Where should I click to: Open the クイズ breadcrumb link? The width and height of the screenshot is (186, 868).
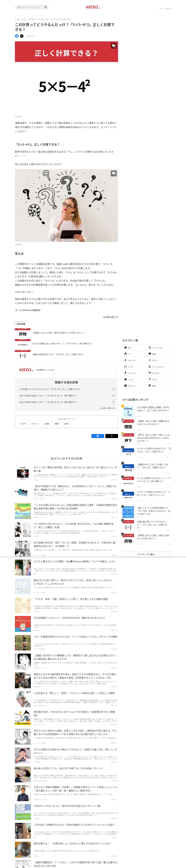24,19
